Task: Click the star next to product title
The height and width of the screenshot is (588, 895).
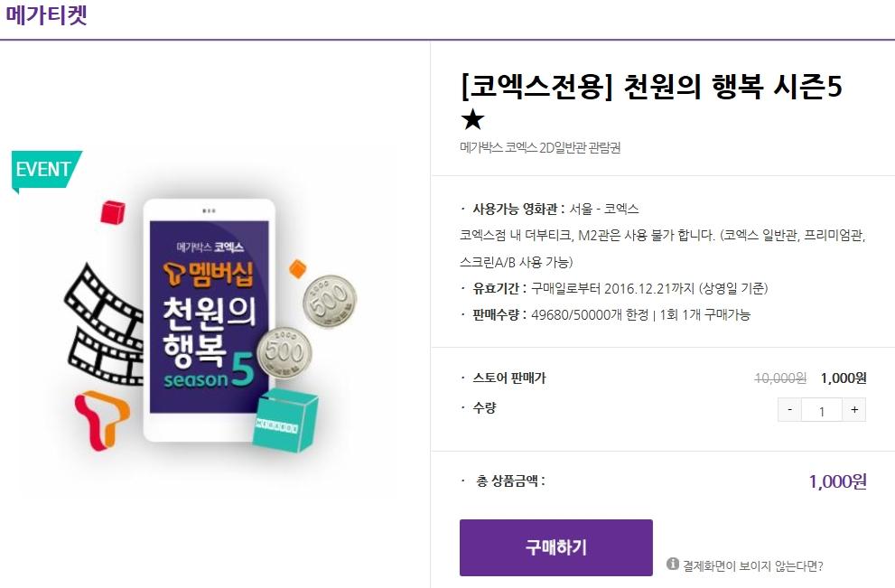Action: [x=472, y=120]
